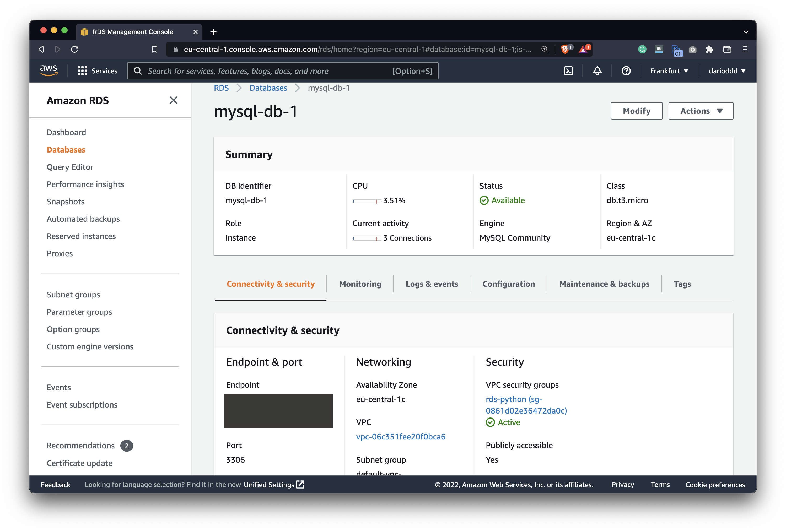
Task: Switch to the Tags tab
Action: [x=682, y=284]
